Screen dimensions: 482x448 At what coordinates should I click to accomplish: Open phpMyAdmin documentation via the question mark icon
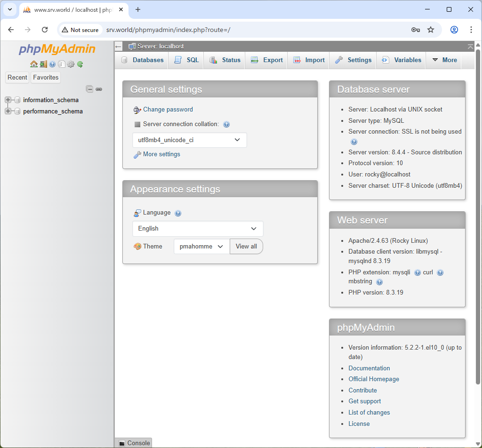click(x=52, y=64)
